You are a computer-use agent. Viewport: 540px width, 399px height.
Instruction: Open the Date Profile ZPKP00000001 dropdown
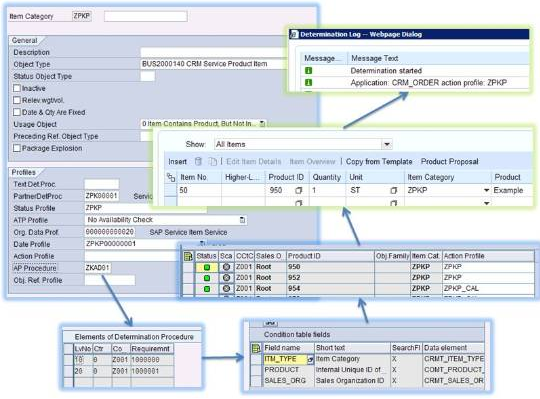pos(202,244)
